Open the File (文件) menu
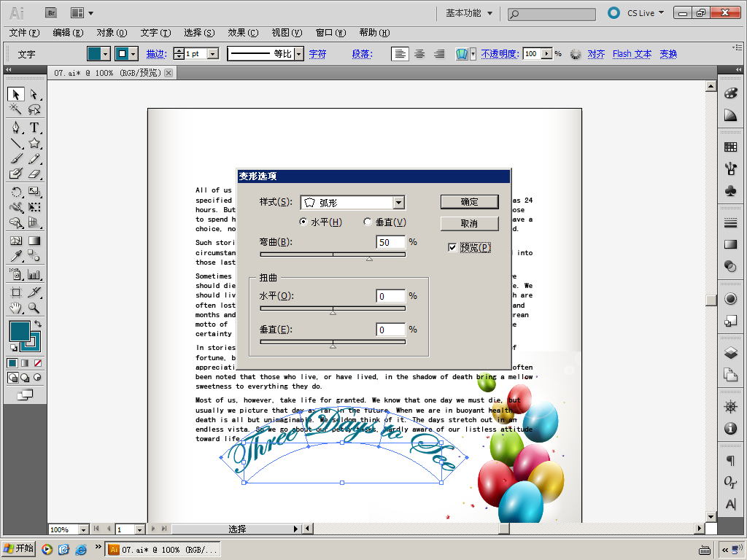This screenshot has height=560, width=747. click(24, 33)
